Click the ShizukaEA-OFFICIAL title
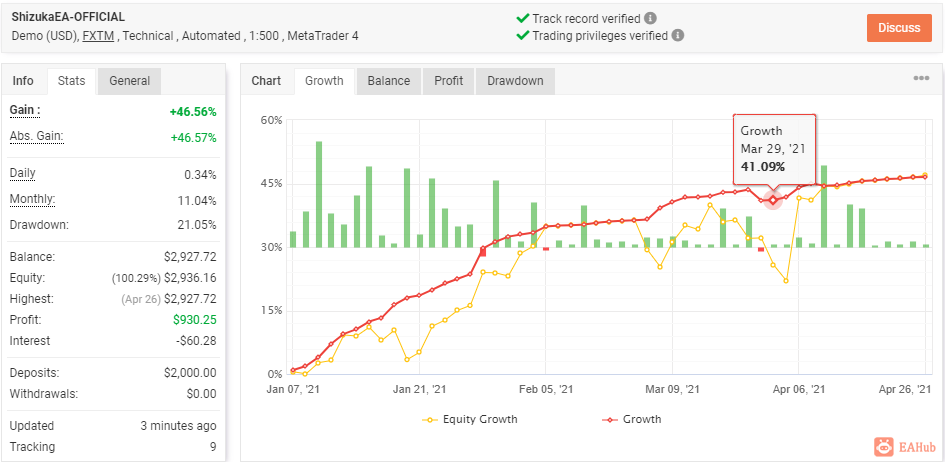 68,17
